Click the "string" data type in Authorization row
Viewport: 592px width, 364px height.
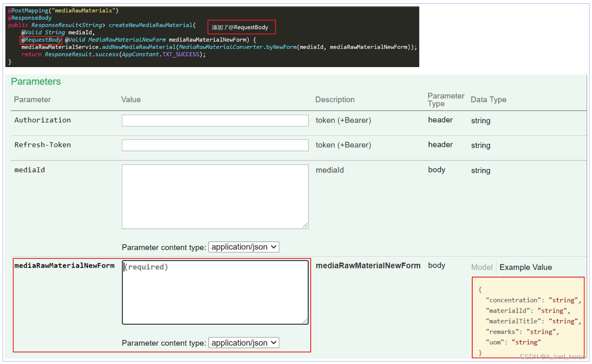click(481, 121)
